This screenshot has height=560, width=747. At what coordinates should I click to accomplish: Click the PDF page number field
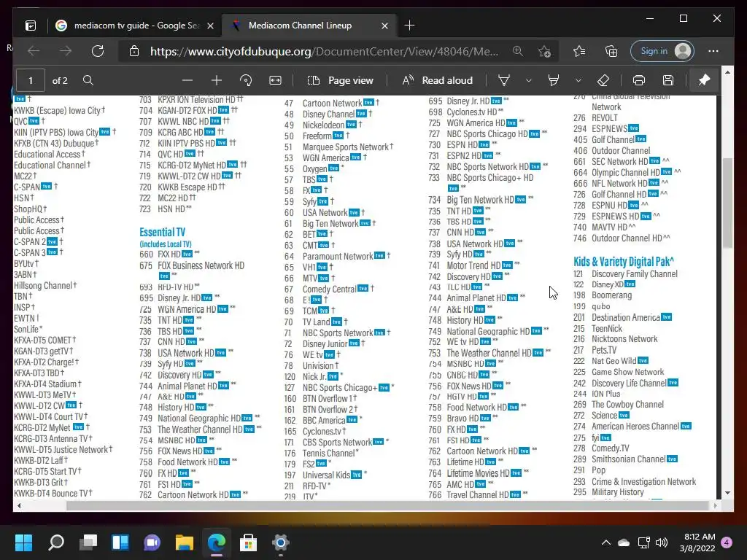31,80
